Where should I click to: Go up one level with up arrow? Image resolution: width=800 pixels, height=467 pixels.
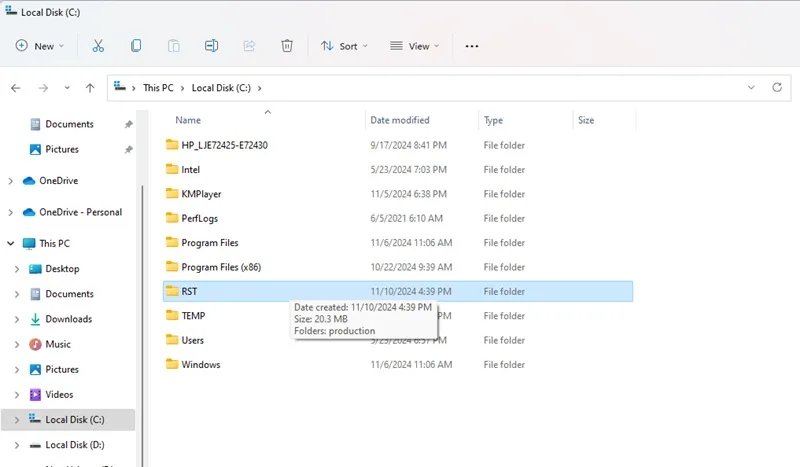click(x=90, y=88)
